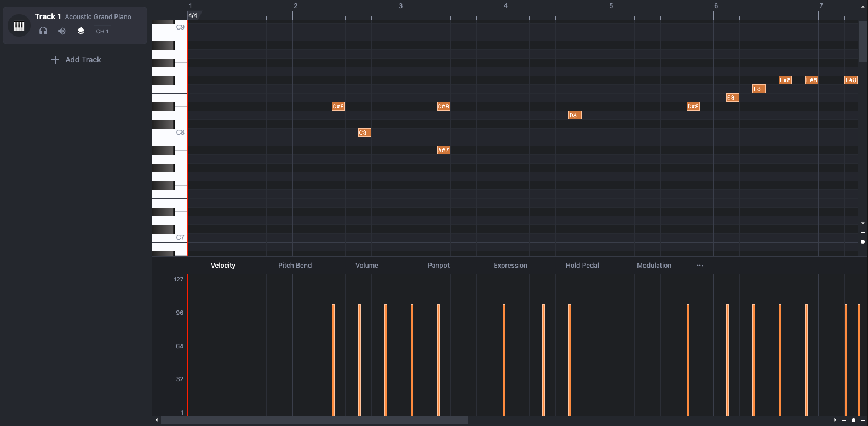
Task: Select the D#8 note in measure 3
Action: tap(444, 106)
